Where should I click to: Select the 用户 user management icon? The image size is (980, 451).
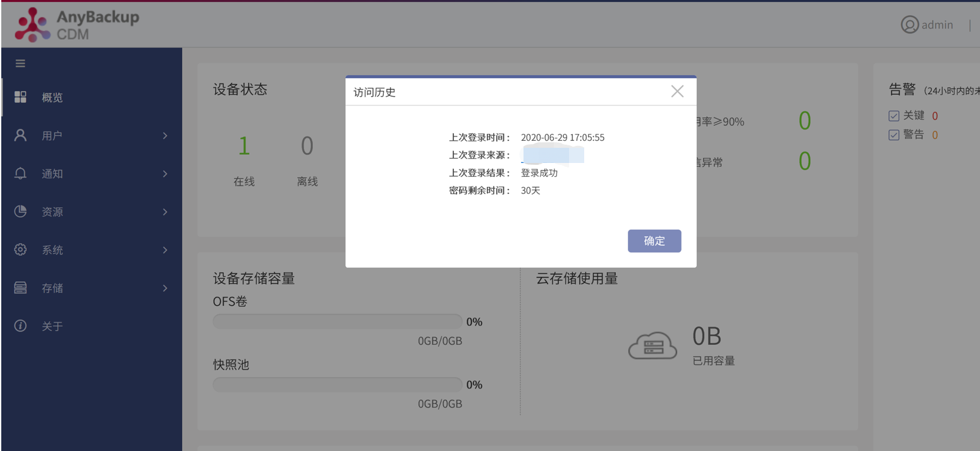[x=20, y=135]
